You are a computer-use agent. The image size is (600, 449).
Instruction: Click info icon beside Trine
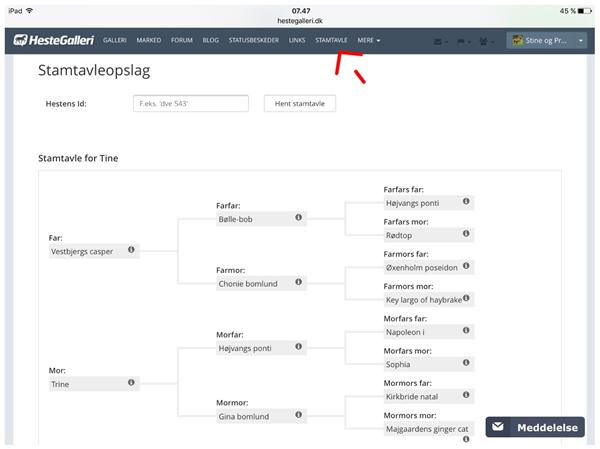131,382
